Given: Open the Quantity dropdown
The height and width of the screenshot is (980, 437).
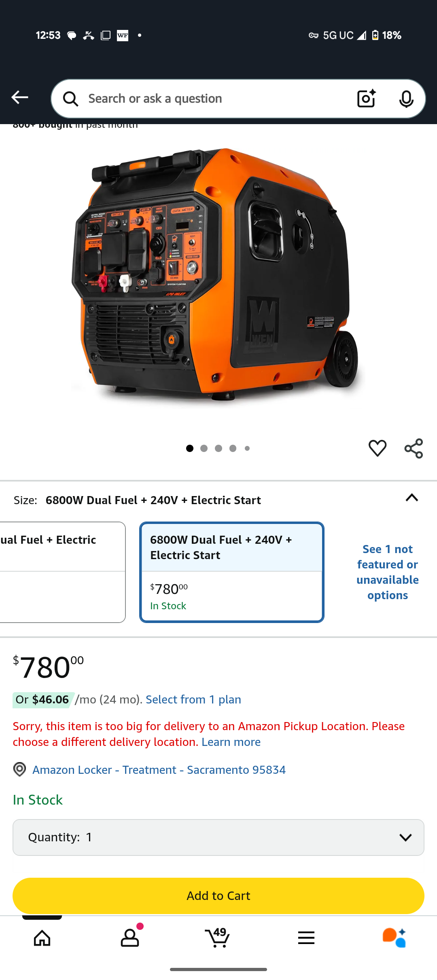Looking at the screenshot, I should coord(218,837).
